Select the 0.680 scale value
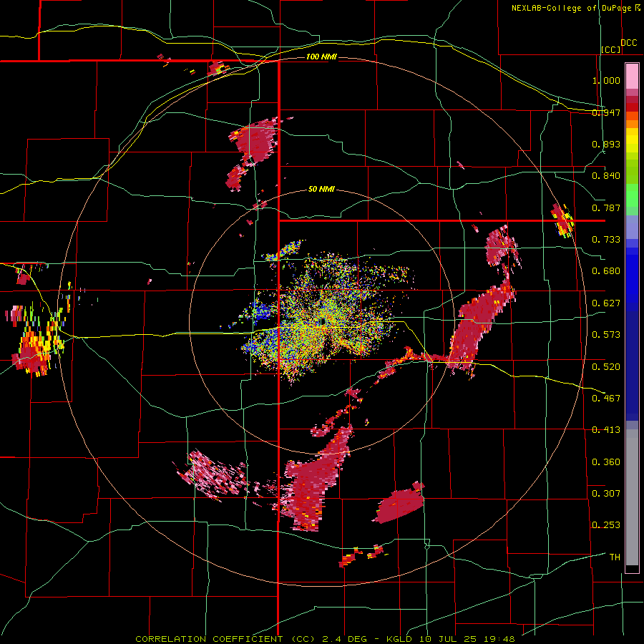This screenshot has width=644, height=644. click(606, 271)
